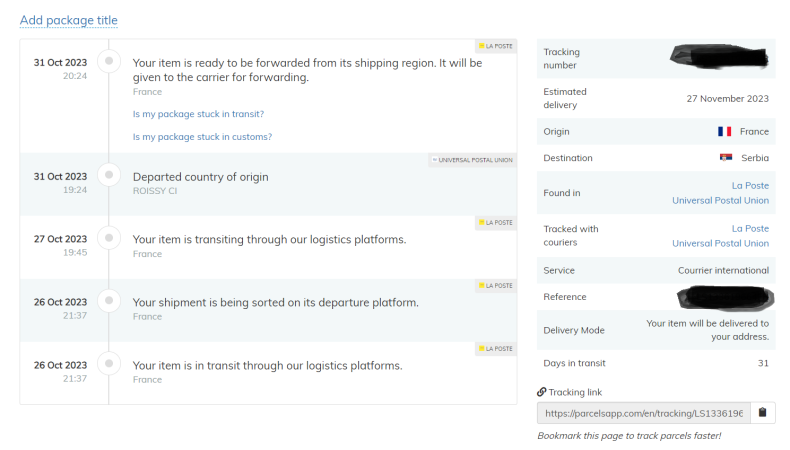Click the copy tracking link clipboard icon
790x450 pixels.
pos(762,413)
